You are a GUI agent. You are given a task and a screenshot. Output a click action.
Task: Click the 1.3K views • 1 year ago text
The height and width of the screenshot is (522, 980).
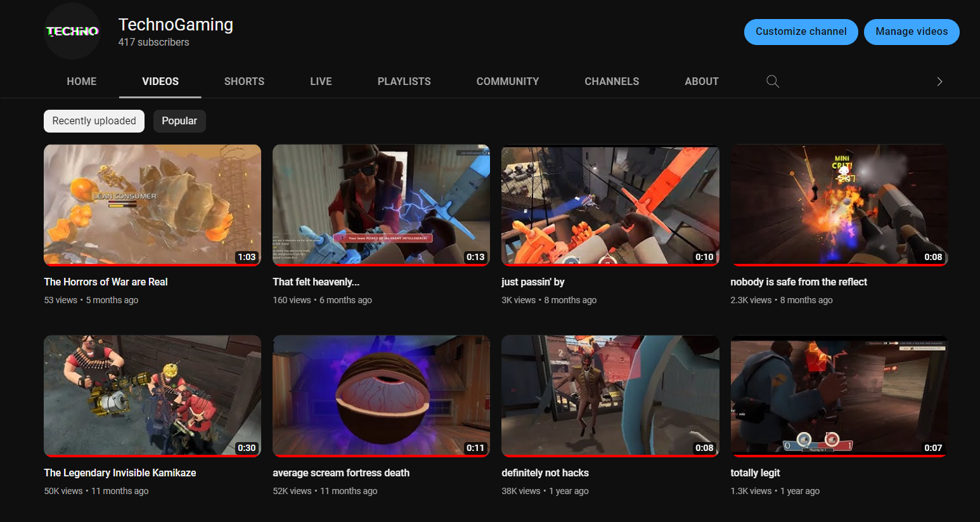tap(775, 492)
